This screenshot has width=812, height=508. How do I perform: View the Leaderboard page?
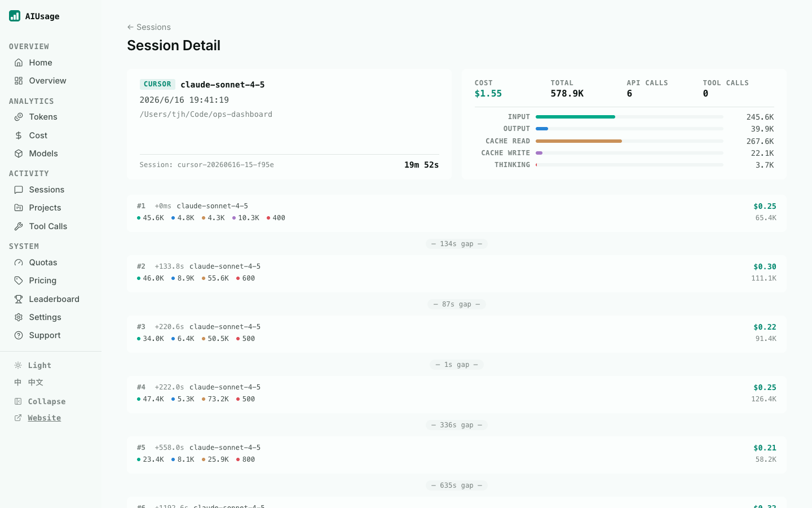tap(51, 299)
